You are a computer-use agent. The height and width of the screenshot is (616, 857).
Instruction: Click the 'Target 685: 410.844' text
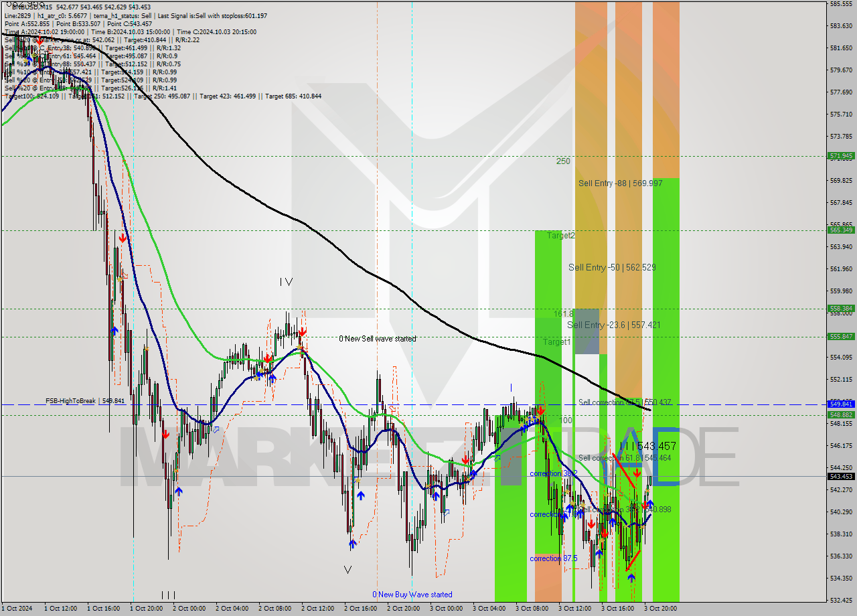(293, 96)
